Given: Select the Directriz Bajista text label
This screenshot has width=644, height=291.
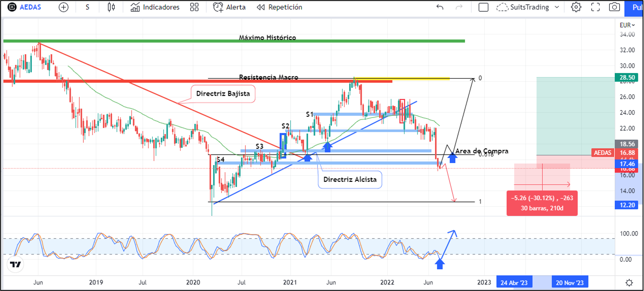Looking at the screenshot, I should [x=223, y=94].
